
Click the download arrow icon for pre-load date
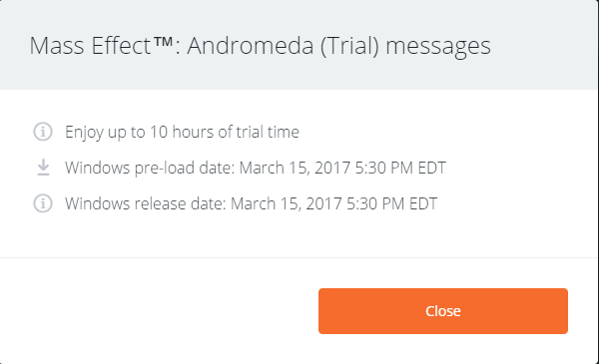coord(43,168)
